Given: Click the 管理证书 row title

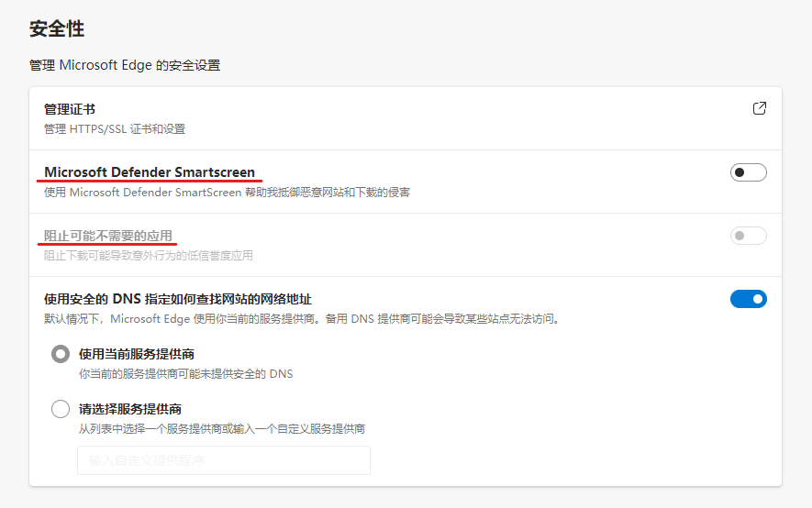Looking at the screenshot, I should tap(70, 109).
